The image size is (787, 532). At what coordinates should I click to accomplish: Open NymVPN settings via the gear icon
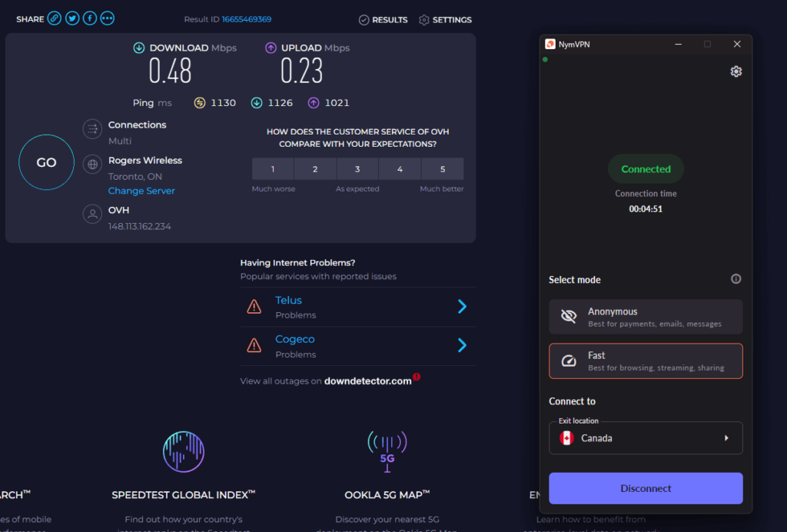click(736, 71)
